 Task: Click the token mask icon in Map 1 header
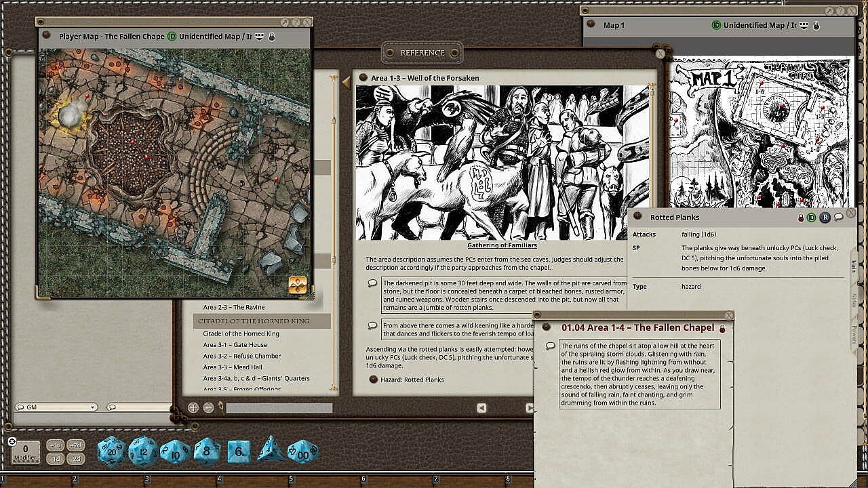point(804,25)
